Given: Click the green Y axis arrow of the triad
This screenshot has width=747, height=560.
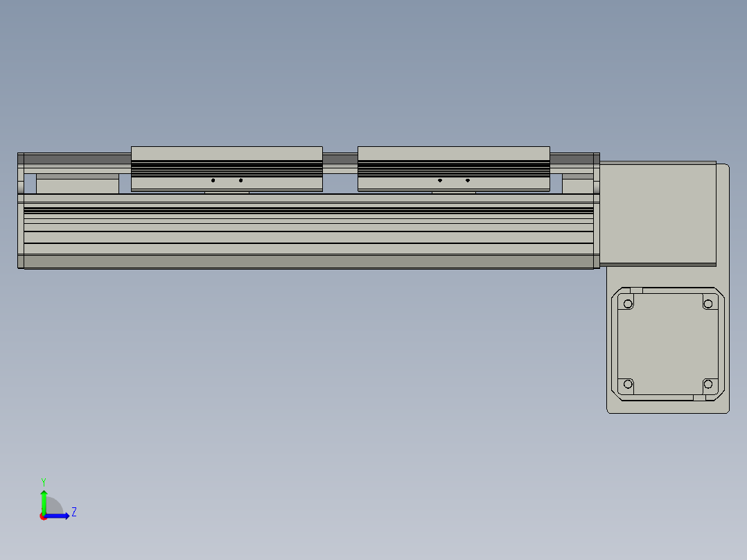Looking at the screenshot, I should point(44,502).
